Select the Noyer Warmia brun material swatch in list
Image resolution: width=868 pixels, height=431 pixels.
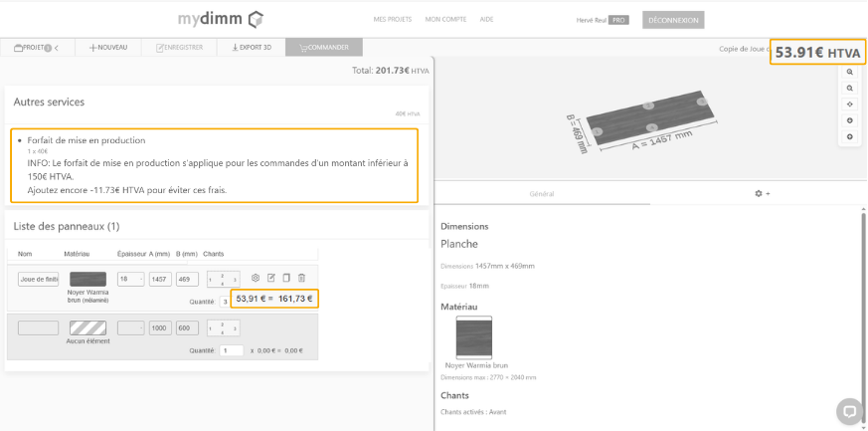pos(87,280)
